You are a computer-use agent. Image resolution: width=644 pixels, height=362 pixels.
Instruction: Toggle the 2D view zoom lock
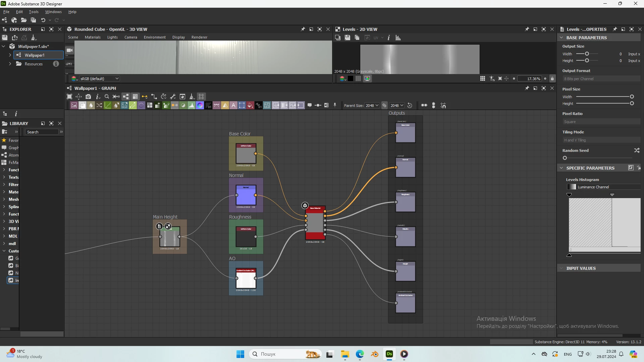(x=552, y=79)
